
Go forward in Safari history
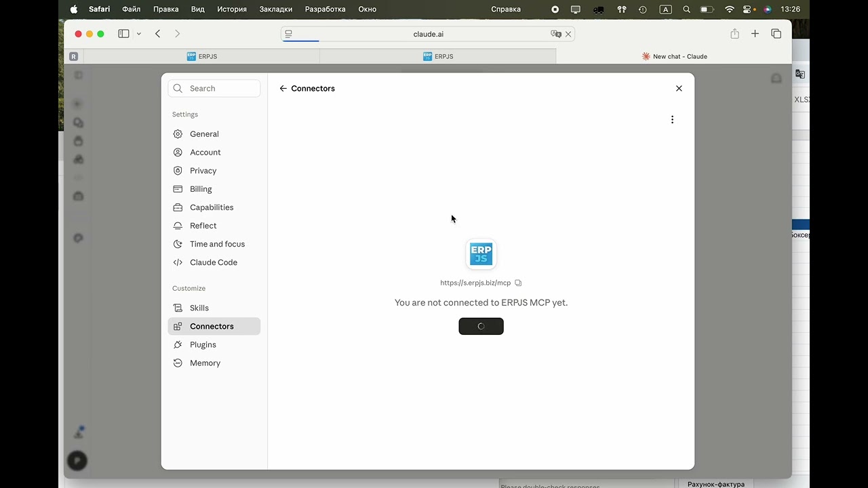(177, 34)
